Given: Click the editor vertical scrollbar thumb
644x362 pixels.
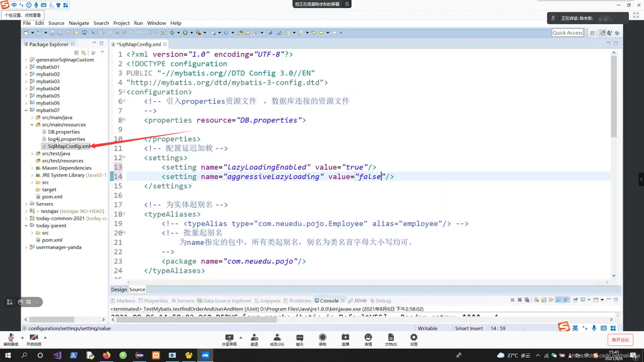Looking at the screenshot, I should click(614, 96).
